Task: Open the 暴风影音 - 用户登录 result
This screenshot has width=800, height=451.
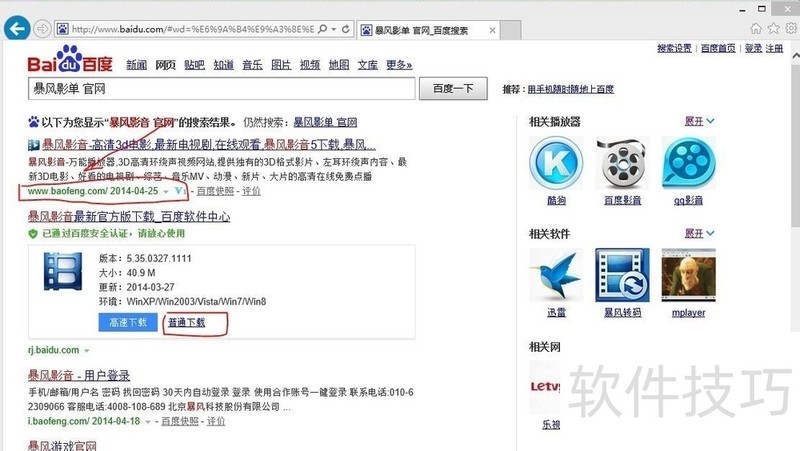Action: [79, 376]
